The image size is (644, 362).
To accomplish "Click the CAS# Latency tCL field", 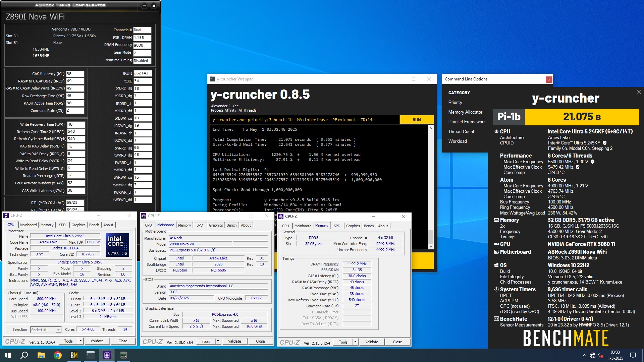I will coord(75,74).
